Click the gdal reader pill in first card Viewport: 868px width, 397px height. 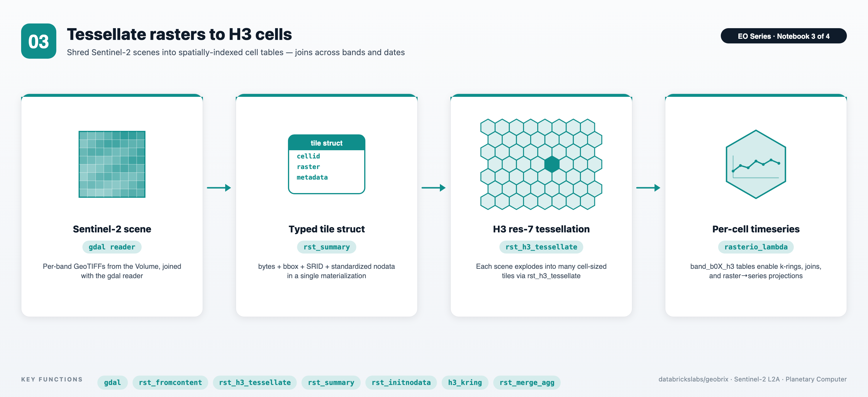click(x=112, y=247)
